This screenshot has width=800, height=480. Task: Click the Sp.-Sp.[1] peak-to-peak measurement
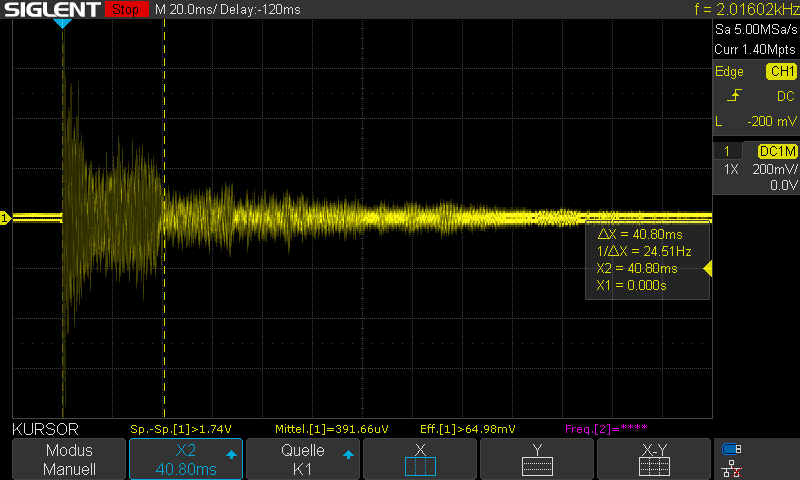pyautogui.click(x=181, y=429)
